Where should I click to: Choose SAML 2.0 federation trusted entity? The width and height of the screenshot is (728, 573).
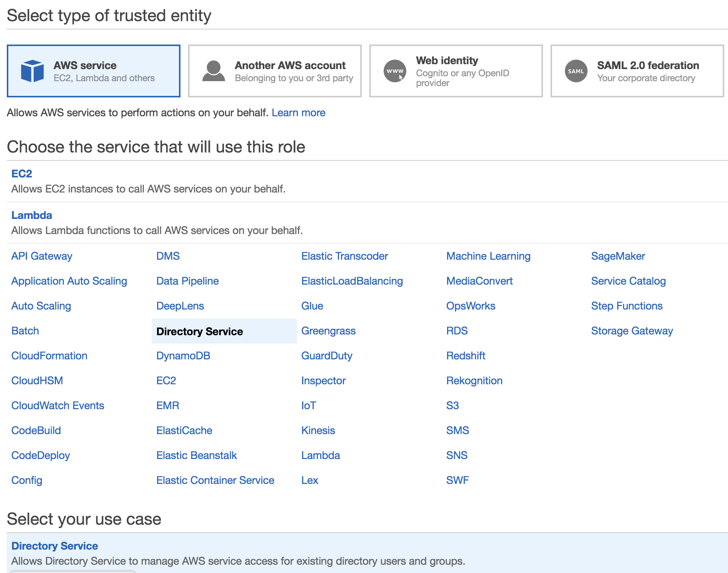pyautogui.click(x=637, y=71)
